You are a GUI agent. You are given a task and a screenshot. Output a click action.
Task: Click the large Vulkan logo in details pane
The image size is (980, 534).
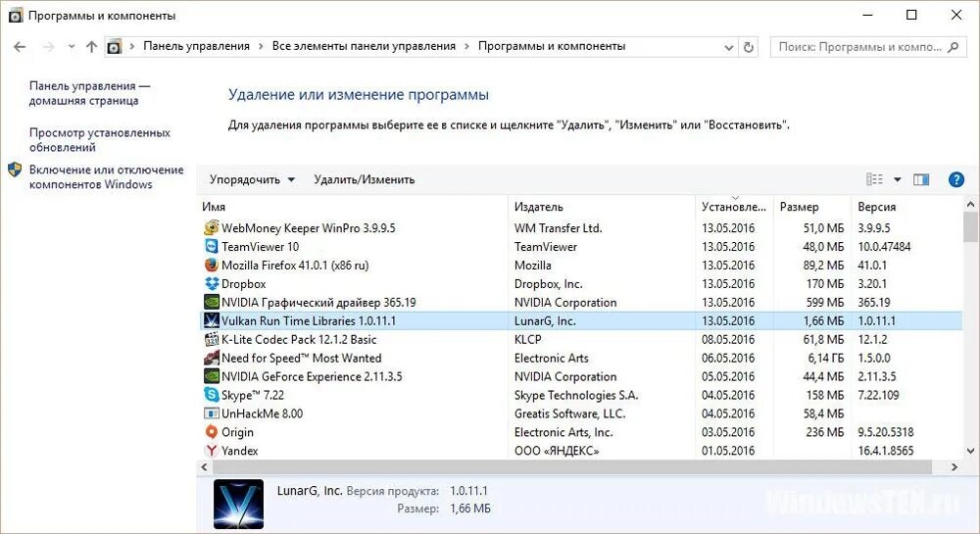238,504
